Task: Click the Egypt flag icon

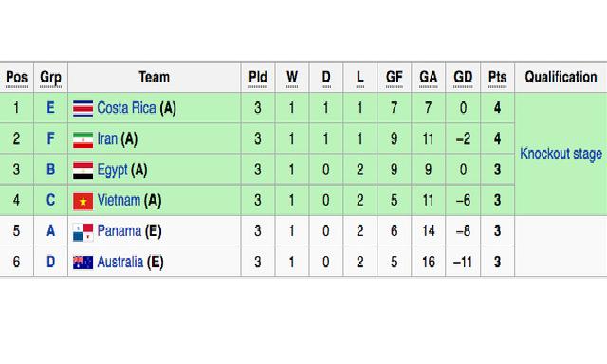Action: [x=83, y=171]
